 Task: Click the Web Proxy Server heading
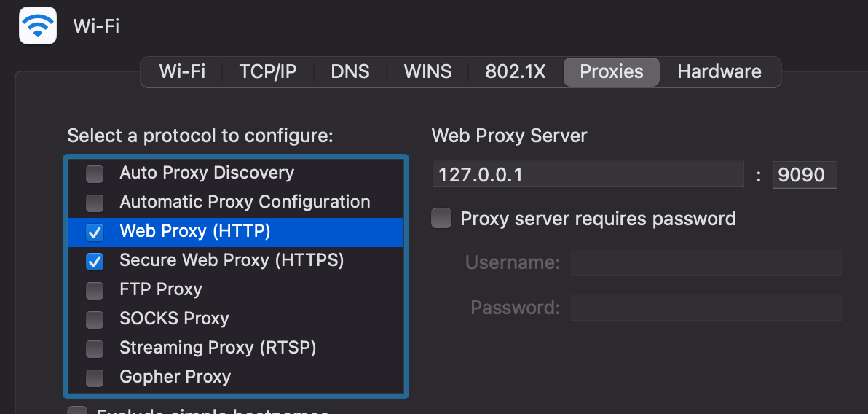pyautogui.click(x=509, y=136)
